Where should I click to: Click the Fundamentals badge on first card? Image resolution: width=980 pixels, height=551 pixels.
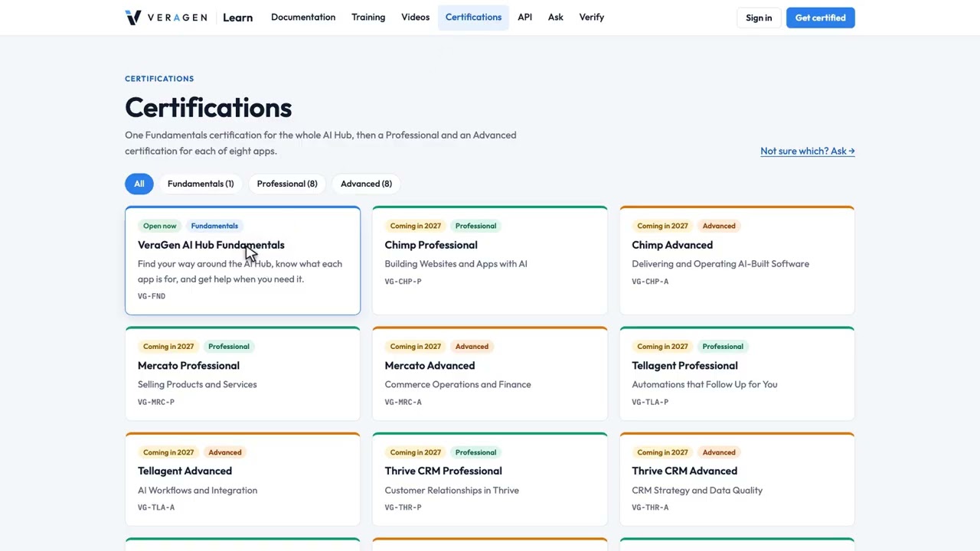(x=214, y=226)
